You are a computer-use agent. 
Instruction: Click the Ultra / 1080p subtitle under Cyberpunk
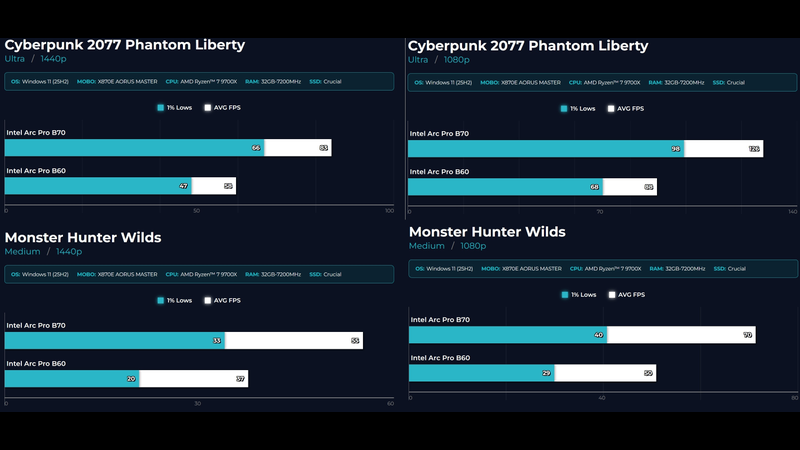coord(443,60)
